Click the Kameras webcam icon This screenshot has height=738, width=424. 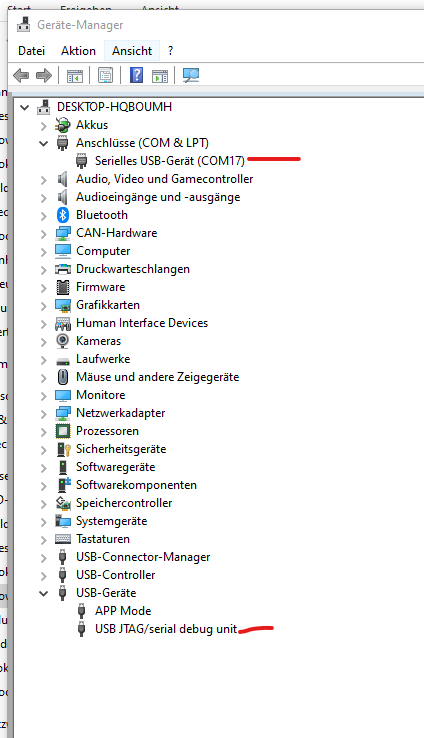63,341
